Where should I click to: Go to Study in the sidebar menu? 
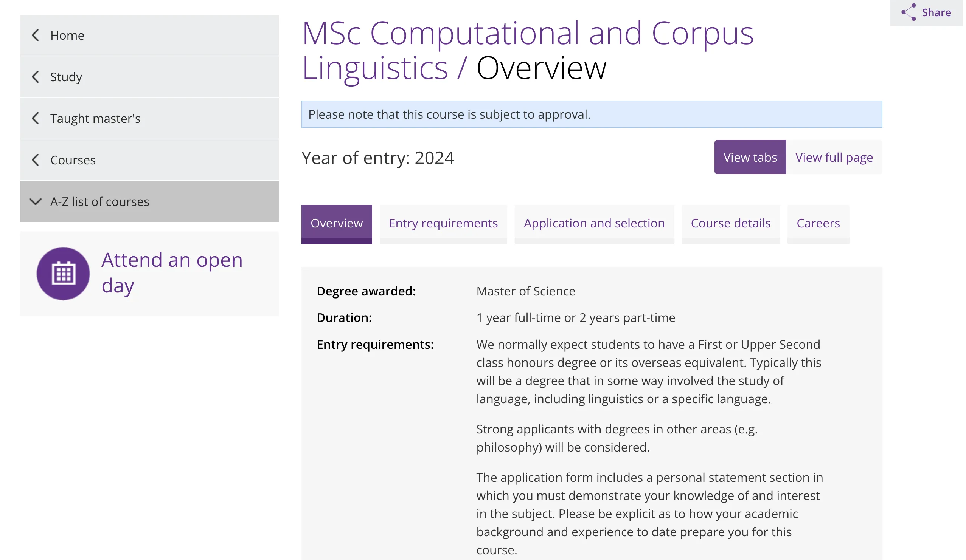click(66, 77)
